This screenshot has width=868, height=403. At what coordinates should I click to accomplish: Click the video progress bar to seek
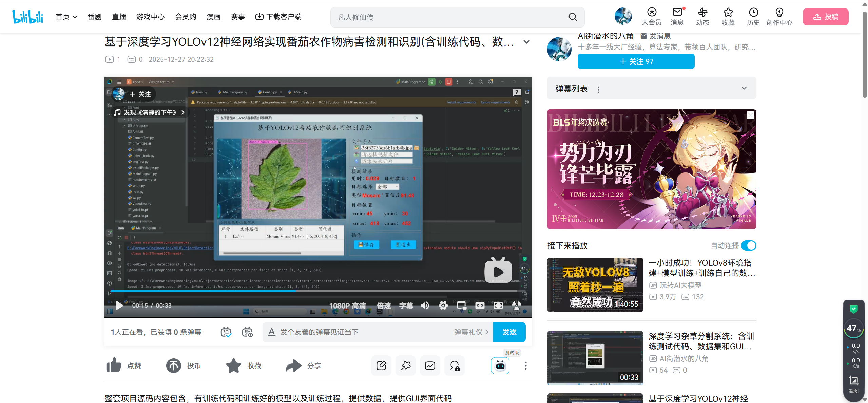(x=373, y=291)
